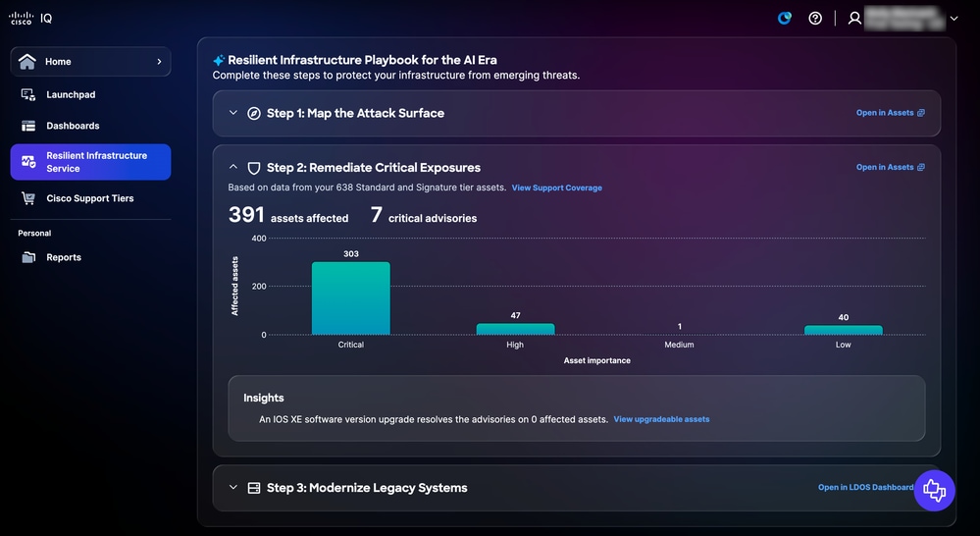Open the AI assistant icon in header
Image resolution: width=980 pixels, height=536 pixels.
(x=785, y=18)
